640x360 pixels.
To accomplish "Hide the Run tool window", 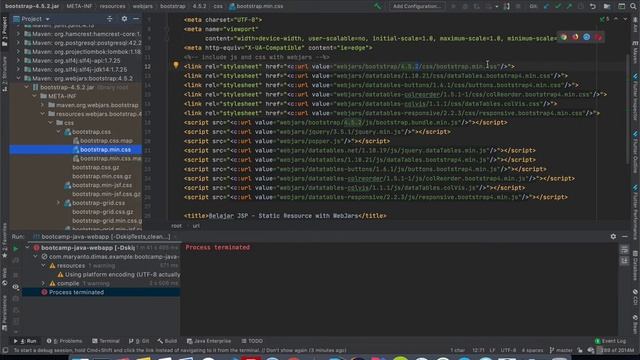I will coord(625,236).
